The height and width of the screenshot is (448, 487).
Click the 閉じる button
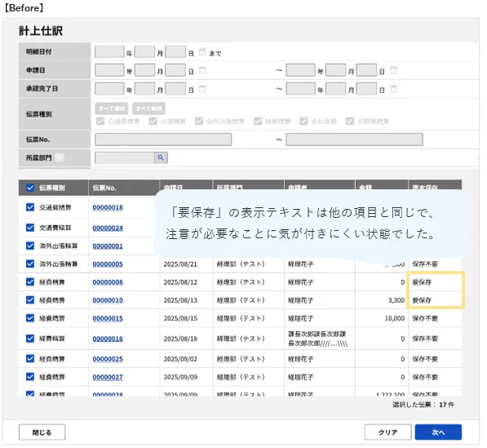[x=42, y=432]
